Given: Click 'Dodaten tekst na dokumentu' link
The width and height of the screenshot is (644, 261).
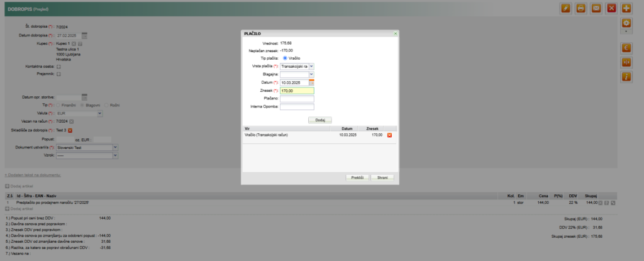Looking at the screenshot, I should tap(33, 175).
